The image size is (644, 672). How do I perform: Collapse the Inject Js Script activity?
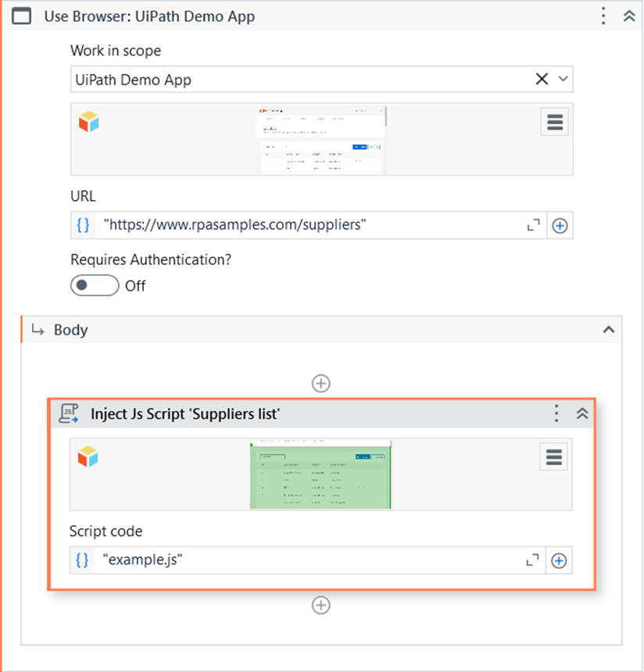[x=582, y=413]
